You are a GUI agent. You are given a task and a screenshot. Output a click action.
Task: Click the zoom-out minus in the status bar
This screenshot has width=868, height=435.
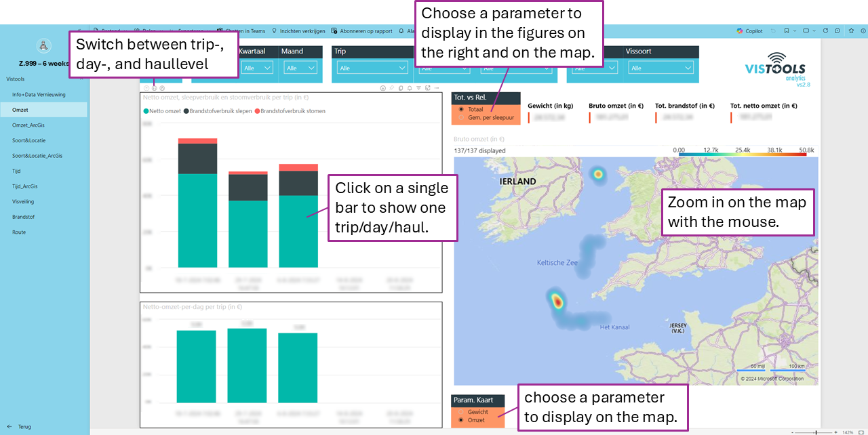(x=793, y=432)
